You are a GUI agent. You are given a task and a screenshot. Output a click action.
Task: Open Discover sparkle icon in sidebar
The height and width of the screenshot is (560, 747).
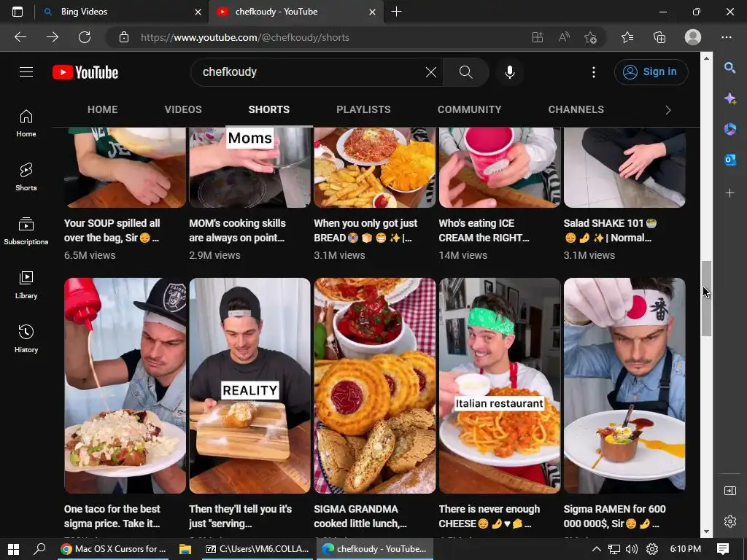pos(729,98)
